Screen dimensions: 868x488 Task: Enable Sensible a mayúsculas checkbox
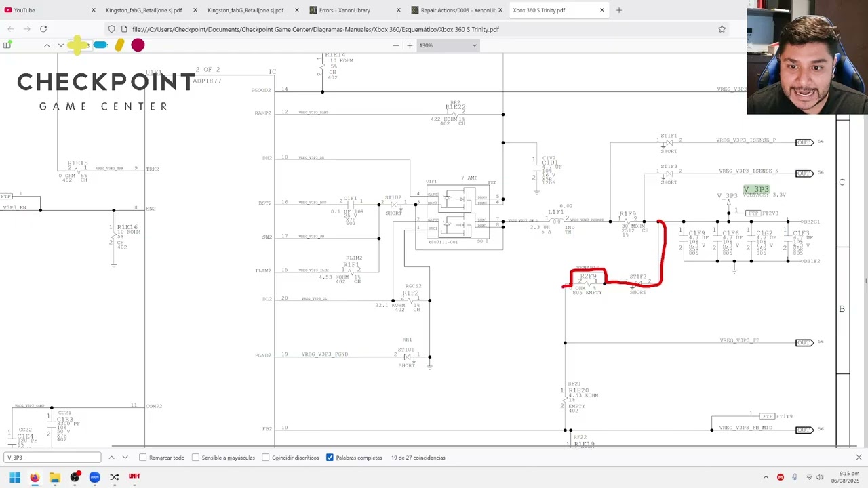click(x=195, y=457)
